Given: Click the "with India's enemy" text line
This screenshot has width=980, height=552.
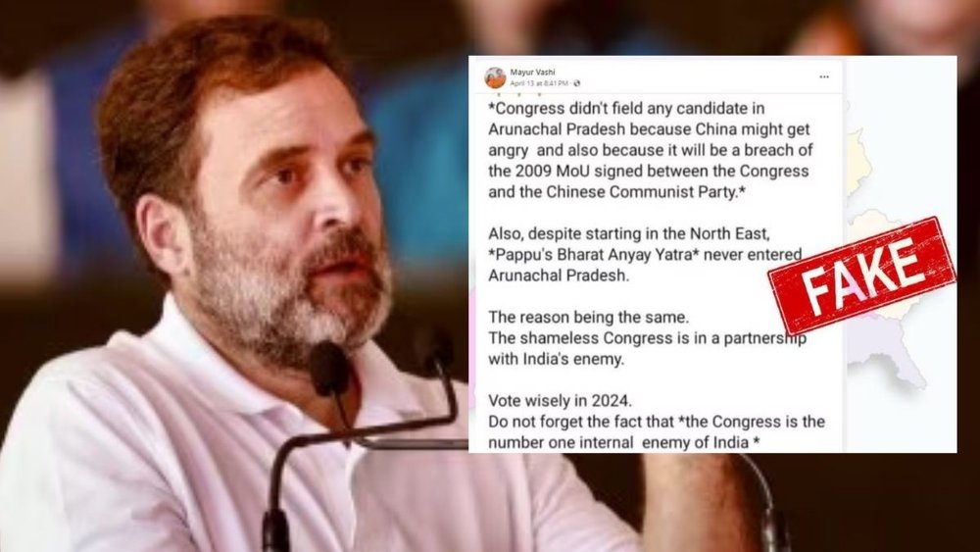Looking at the screenshot, I should (x=556, y=360).
